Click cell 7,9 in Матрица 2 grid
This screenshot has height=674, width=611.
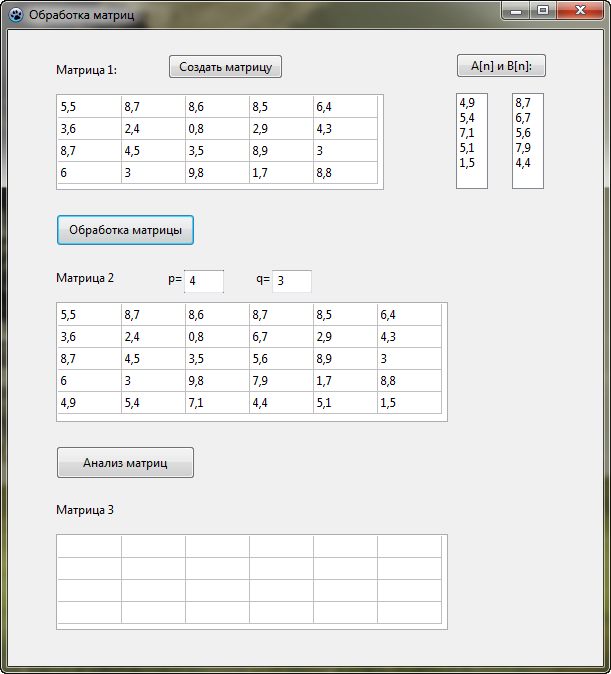coord(282,380)
